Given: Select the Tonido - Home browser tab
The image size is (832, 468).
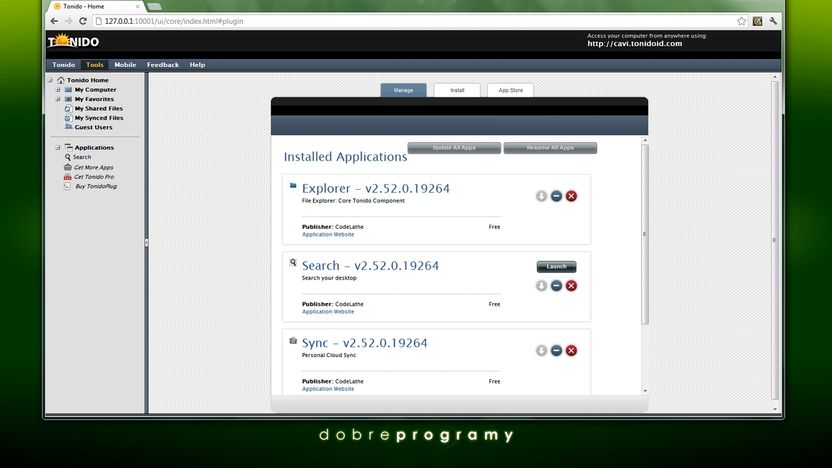Looking at the screenshot, I should point(94,6).
